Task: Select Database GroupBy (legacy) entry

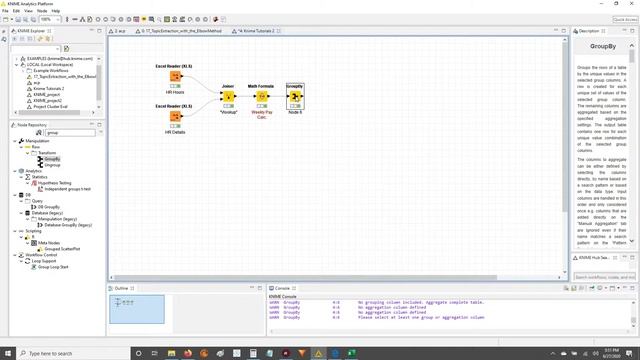Action: (67, 225)
